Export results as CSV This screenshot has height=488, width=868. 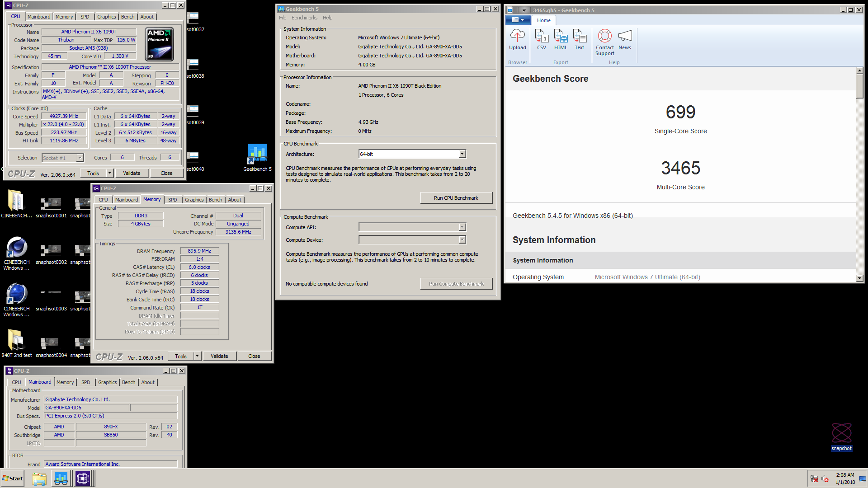tap(542, 40)
